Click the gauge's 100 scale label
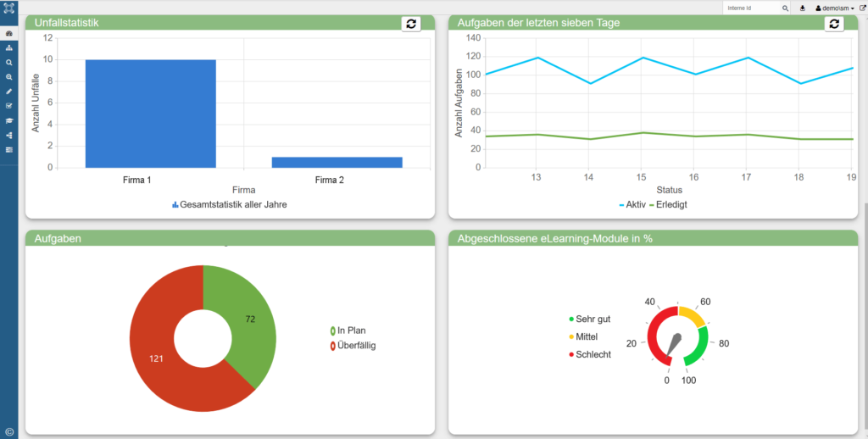Screen dimensions: 868x439 688,381
